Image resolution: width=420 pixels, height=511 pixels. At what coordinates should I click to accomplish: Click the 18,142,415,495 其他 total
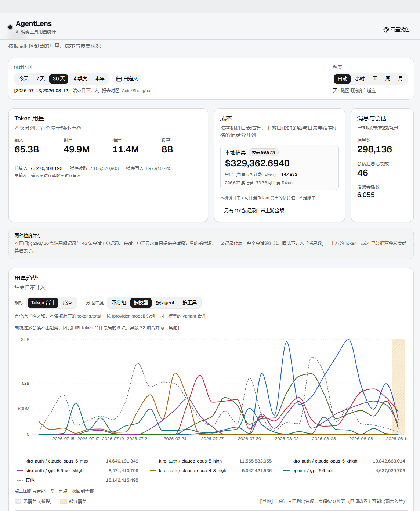point(122,480)
